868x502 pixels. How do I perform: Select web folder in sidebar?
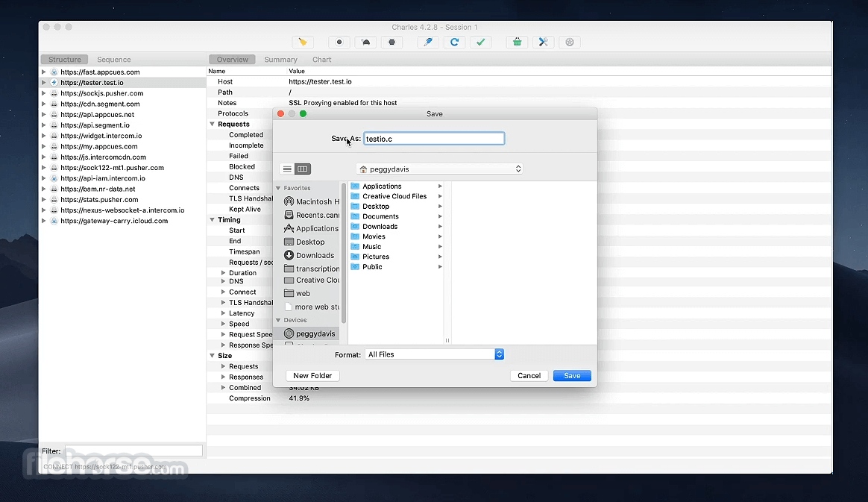pyautogui.click(x=298, y=293)
